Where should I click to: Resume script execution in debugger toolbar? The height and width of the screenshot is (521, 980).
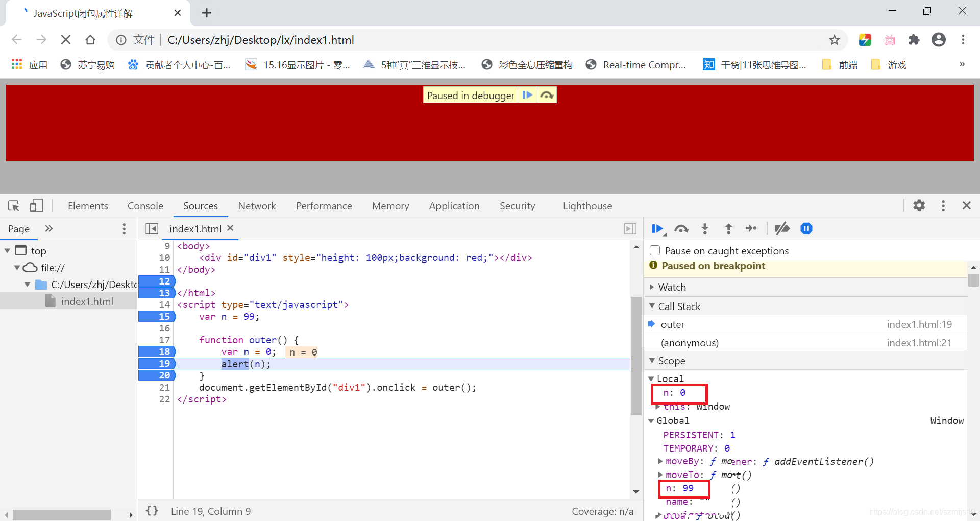click(658, 229)
